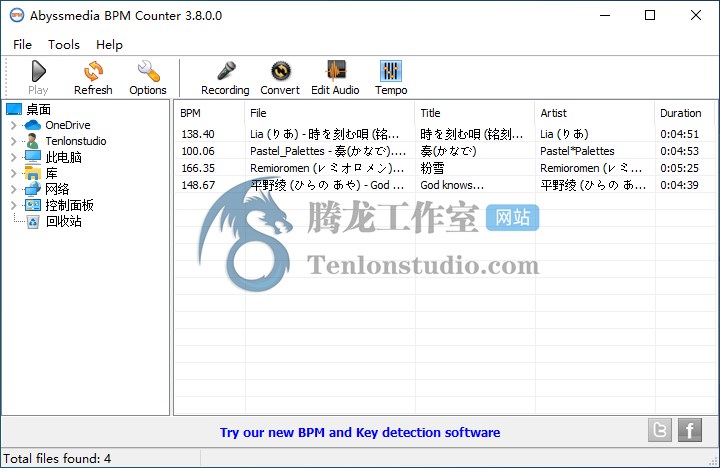The image size is (720, 468).
Task: Click the duration 0:04:51
Action: click(680, 134)
